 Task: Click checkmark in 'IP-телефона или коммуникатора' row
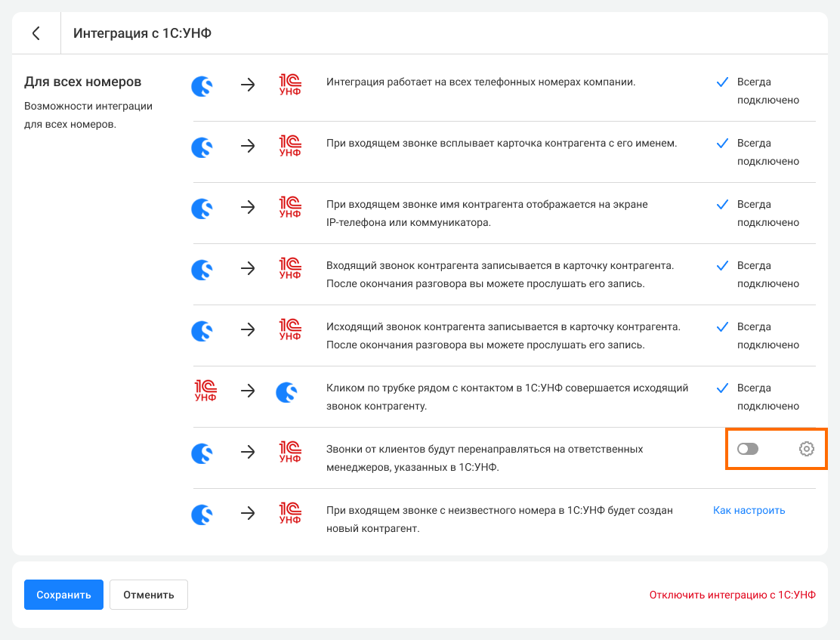pos(722,204)
